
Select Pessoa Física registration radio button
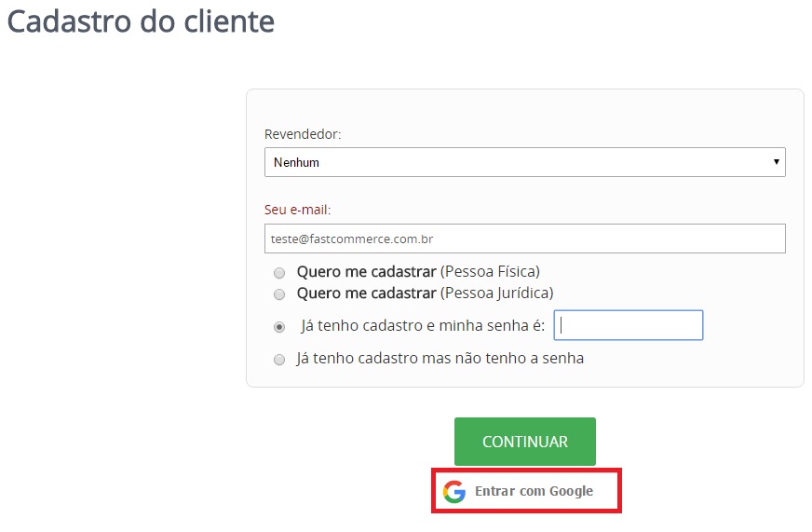[x=279, y=272]
